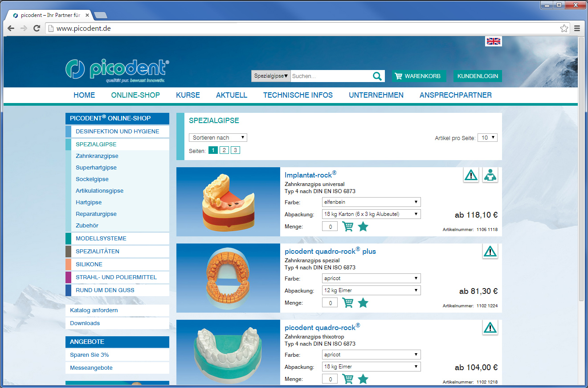Image resolution: width=588 pixels, height=388 pixels.
Task: Go to results page 2
Action: pyautogui.click(x=224, y=150)
